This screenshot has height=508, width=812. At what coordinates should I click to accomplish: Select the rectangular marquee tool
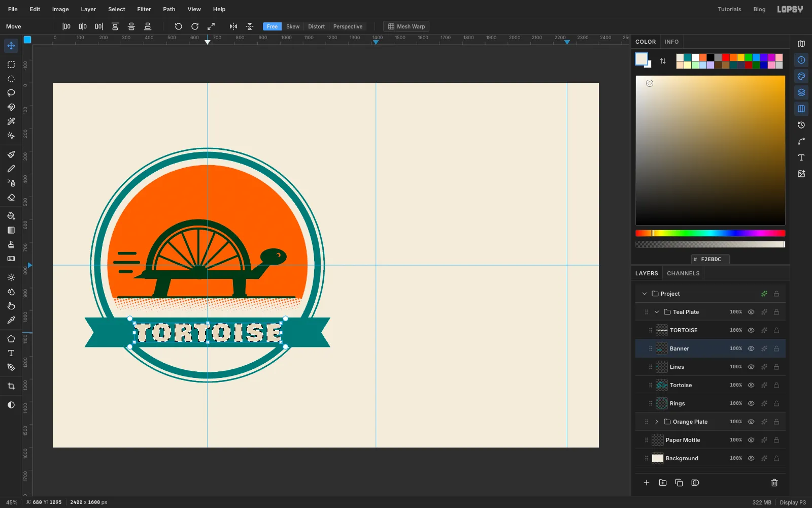pyautogui.click(x=11, y=65)
